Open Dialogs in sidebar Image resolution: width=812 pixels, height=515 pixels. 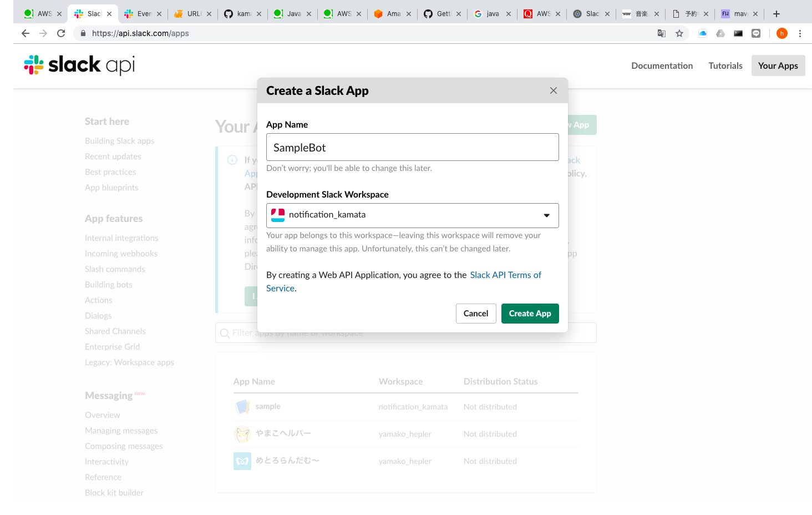tap(98, 316)
